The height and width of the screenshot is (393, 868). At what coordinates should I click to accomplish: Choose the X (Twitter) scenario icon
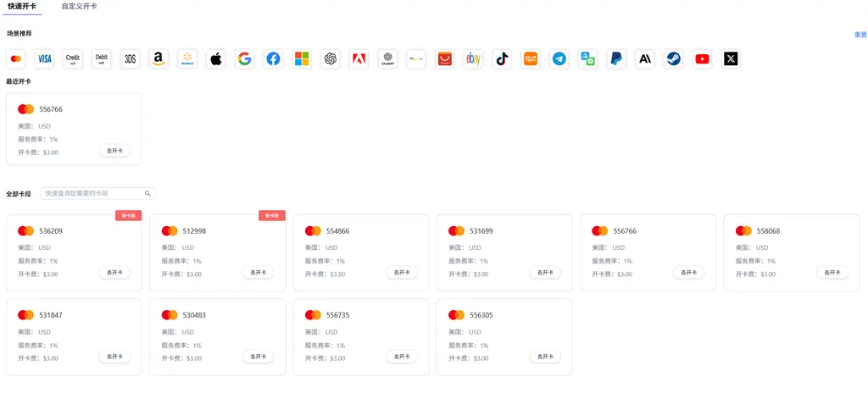click(732, 58)
